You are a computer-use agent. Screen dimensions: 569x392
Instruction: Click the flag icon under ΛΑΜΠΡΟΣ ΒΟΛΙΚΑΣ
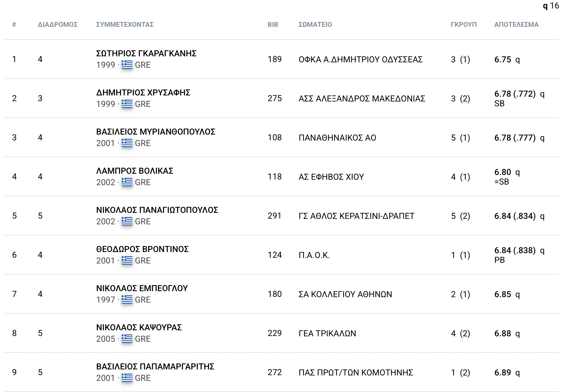click(x=127, y=182)
